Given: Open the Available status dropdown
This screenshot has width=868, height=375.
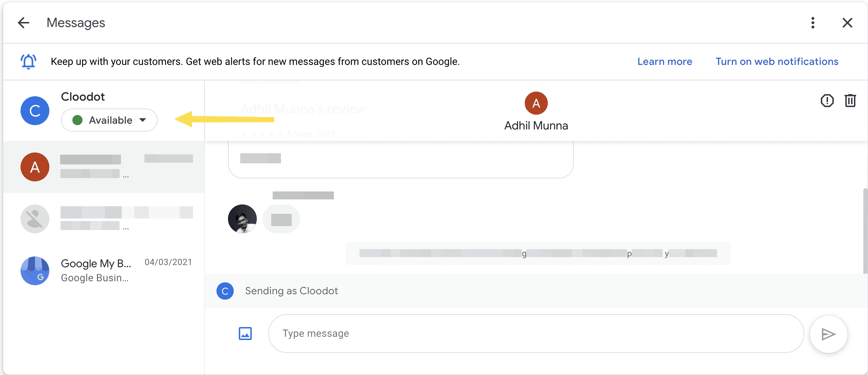Looking at the screenshot, I should point(109,120).
